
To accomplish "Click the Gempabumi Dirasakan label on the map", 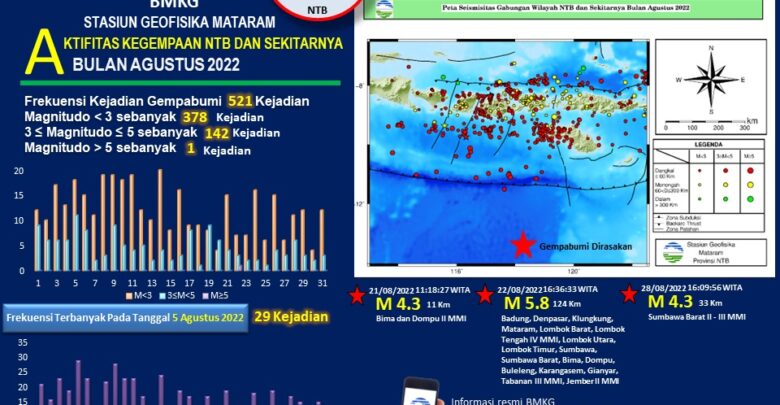I will pyautogui.click(x=585, y=247).
